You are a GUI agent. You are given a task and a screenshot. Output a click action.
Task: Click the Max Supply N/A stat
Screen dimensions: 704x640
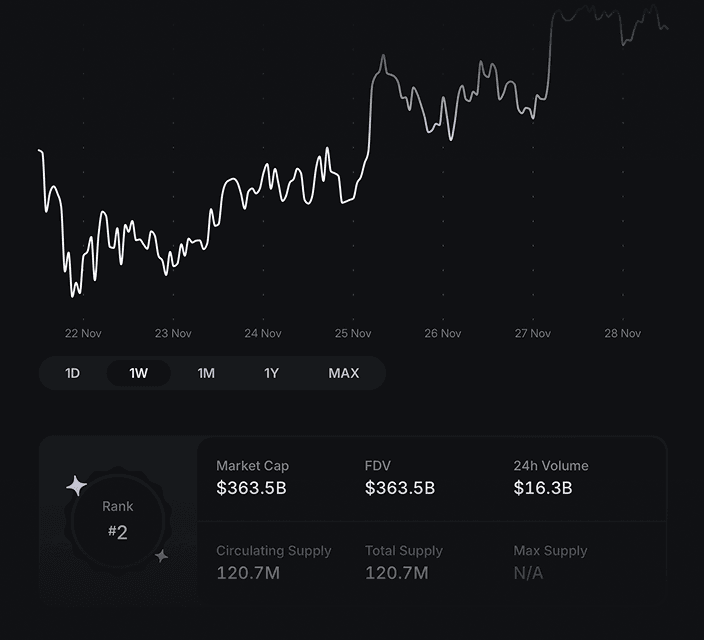pos(528,572)
